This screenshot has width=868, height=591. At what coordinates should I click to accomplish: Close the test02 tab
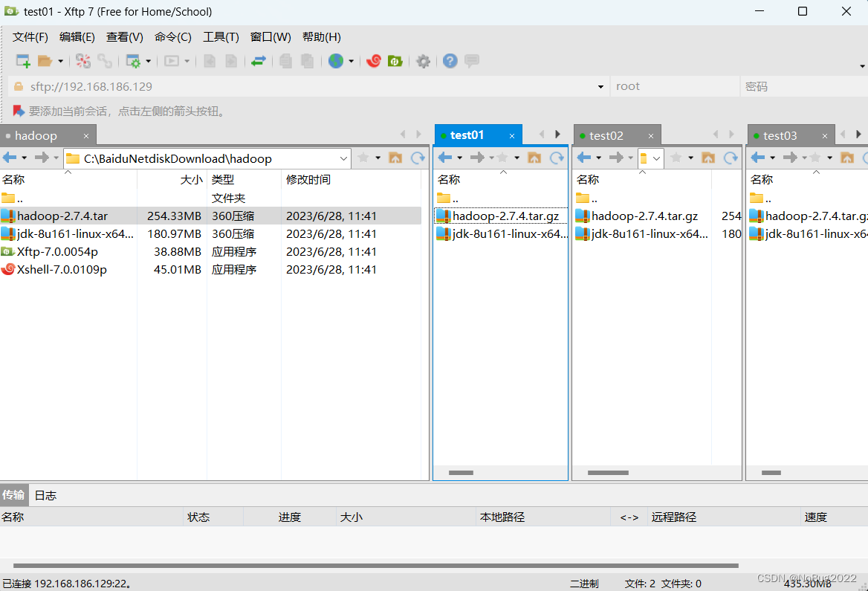click(651, 136)
